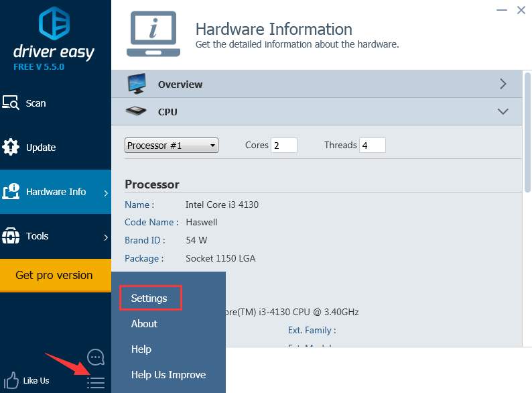The height and width of the screenshot is (393, 532).
Task: Click the CPU chip icon
Action: click(x=136, y=111)
